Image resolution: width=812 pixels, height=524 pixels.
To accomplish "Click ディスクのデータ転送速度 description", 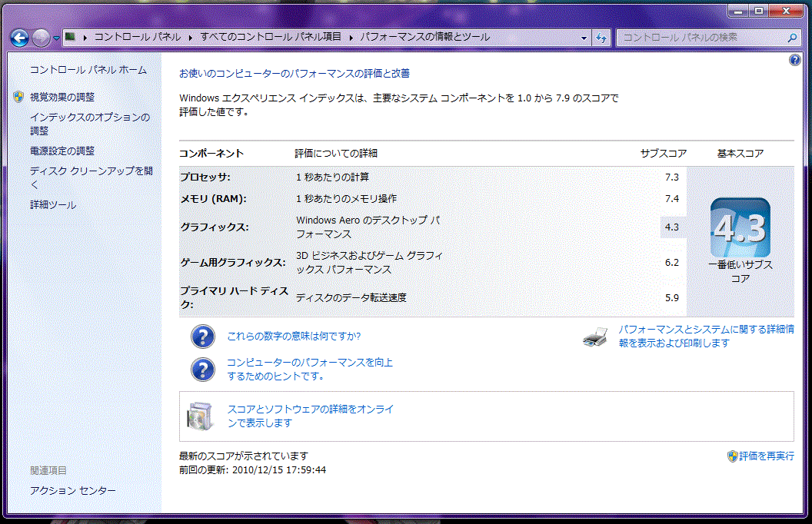I will (x=351, y=297).
